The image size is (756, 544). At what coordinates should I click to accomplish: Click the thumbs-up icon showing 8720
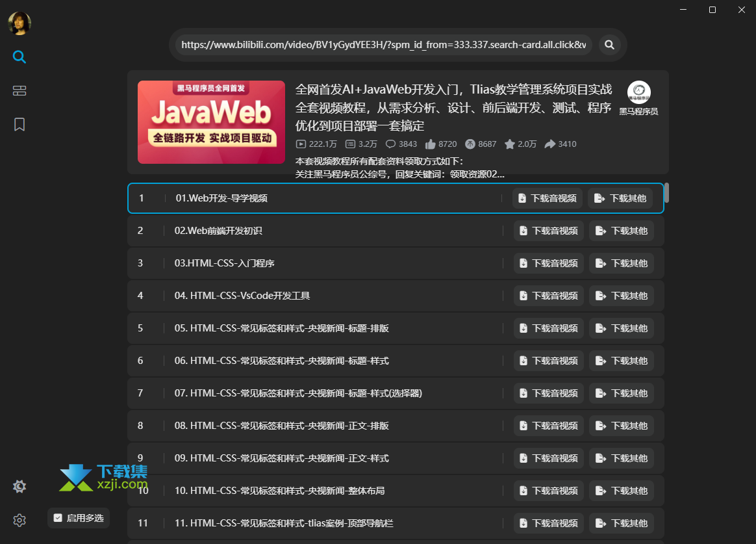[431, 144]
